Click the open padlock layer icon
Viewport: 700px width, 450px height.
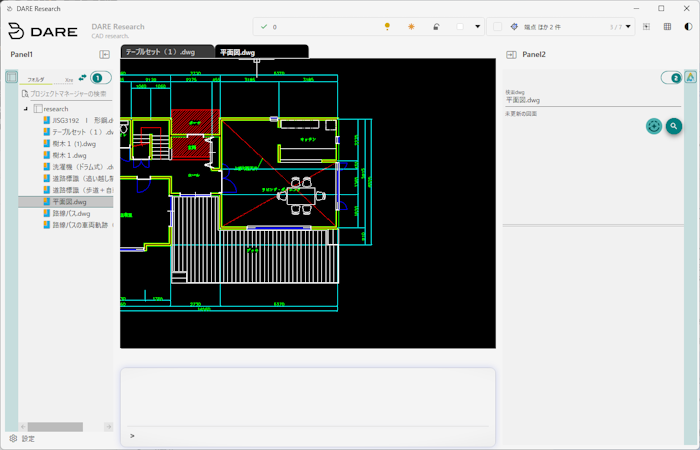(436, 27)
